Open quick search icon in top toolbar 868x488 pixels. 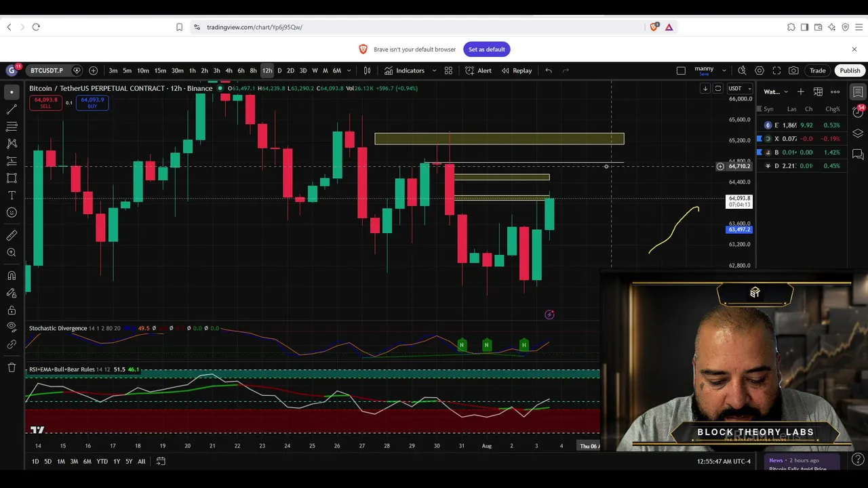click(x=742, y=70)
